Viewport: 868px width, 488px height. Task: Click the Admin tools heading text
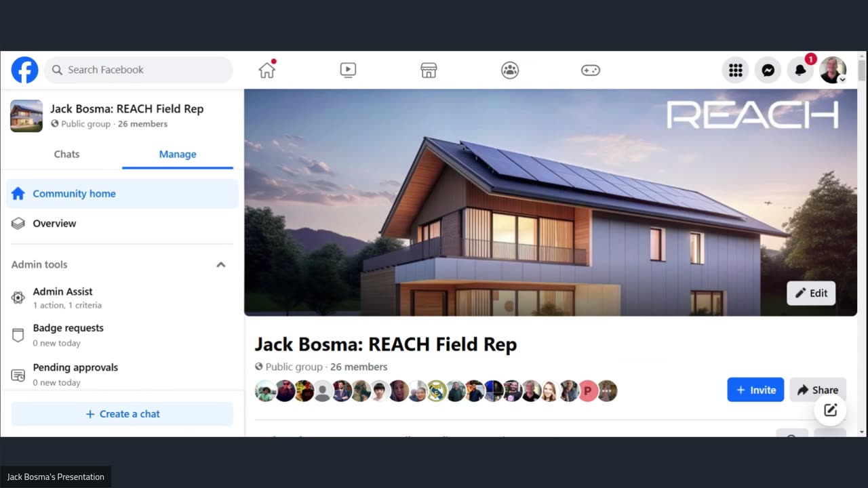point(39,264)
